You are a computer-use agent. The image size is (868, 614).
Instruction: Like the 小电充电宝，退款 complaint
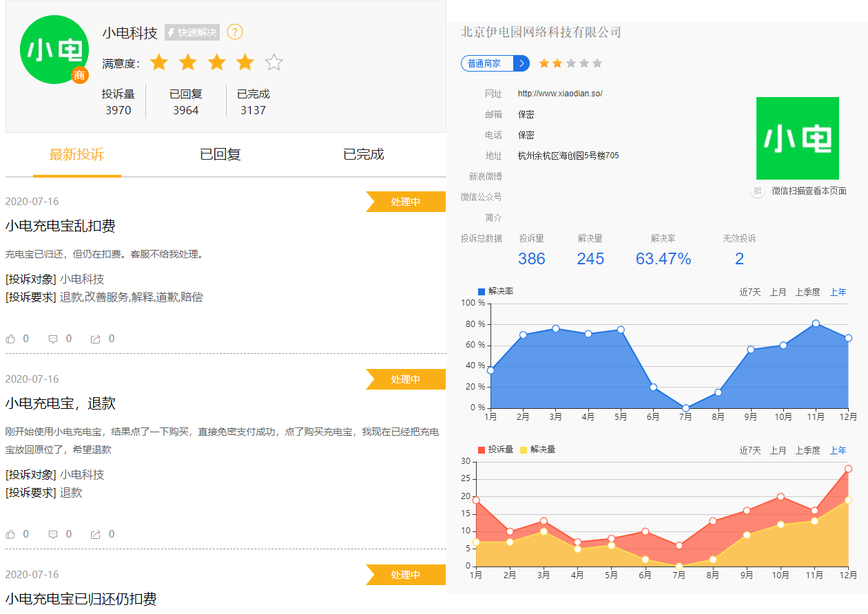point(11,534)
